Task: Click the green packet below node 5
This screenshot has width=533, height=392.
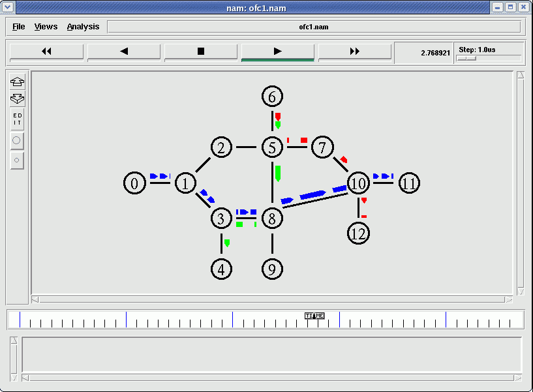Action: point(278,173)
